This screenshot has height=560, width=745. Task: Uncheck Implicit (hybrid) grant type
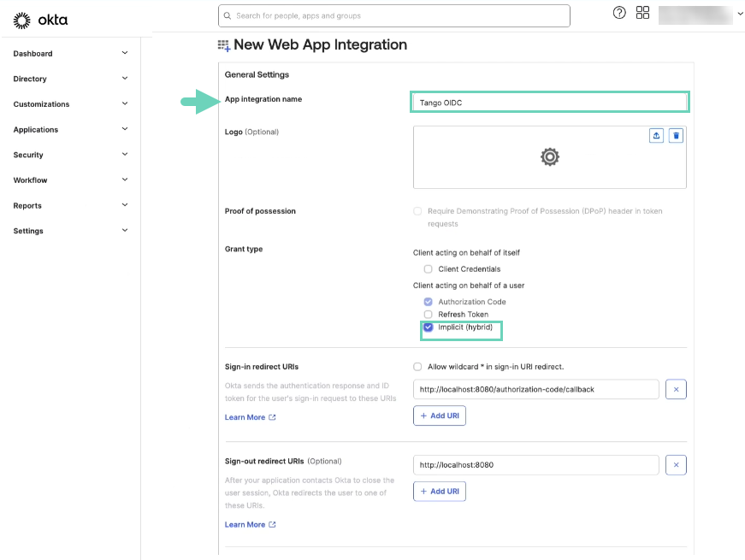429,327
